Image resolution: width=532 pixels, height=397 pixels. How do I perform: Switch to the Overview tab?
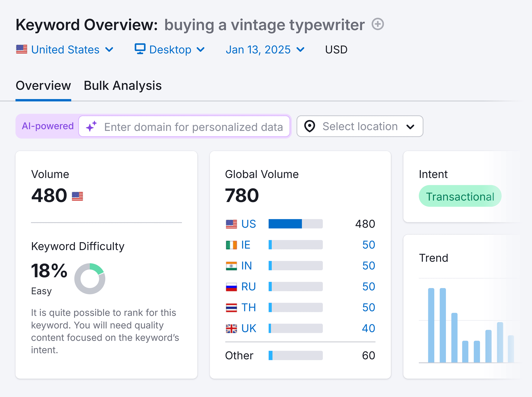(x=43, y=86)
